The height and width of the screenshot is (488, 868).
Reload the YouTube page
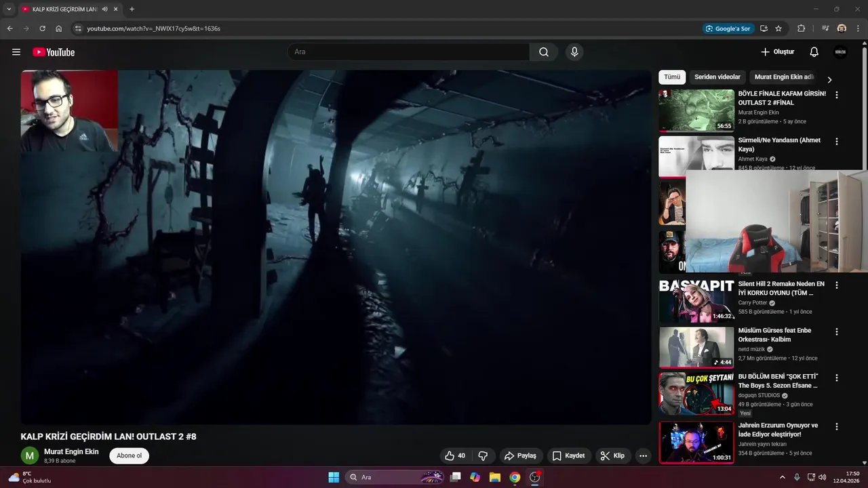pos(42,28)
